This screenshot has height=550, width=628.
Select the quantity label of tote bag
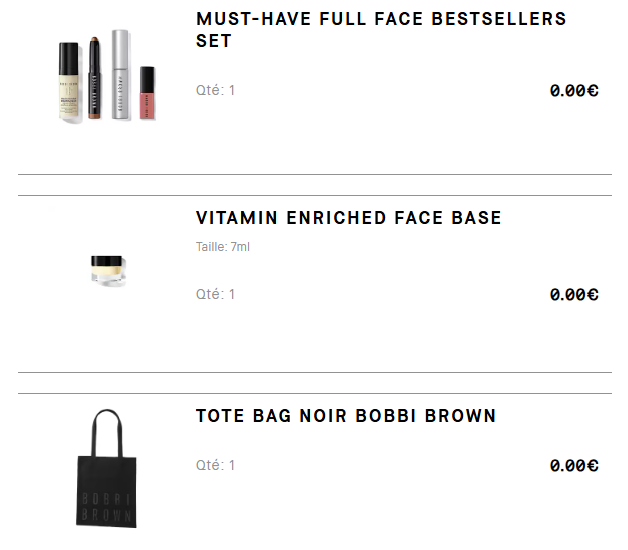point(215,465)
